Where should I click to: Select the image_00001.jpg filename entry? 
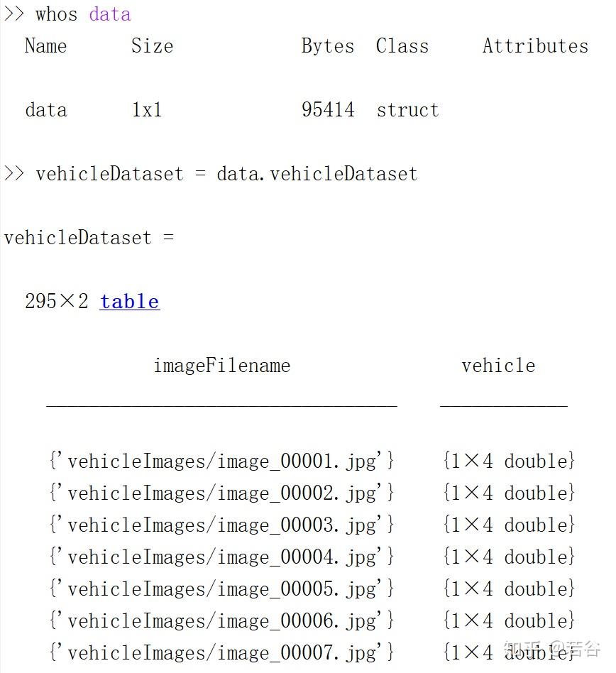point(222,461)
